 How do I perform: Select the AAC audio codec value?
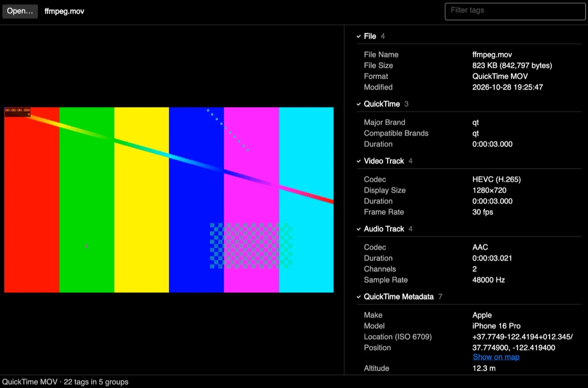point(480,247)
